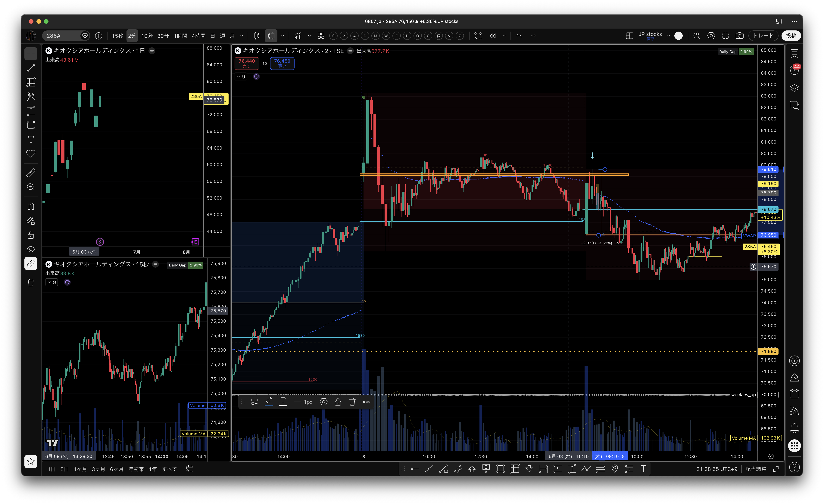Image resolution: width=824 pixels, height=504 pixels.
Task: Switch to 15秒 interval
Action: click(x=117, y=36)
